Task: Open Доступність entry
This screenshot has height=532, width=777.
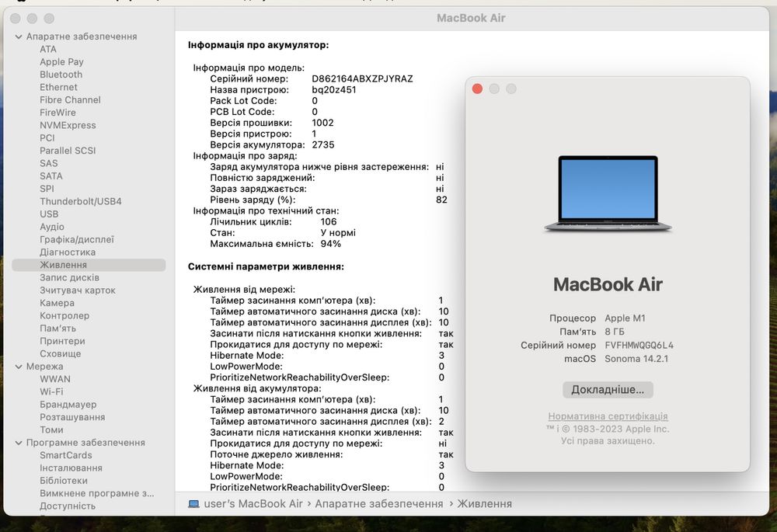Action: tap(68, 506)
